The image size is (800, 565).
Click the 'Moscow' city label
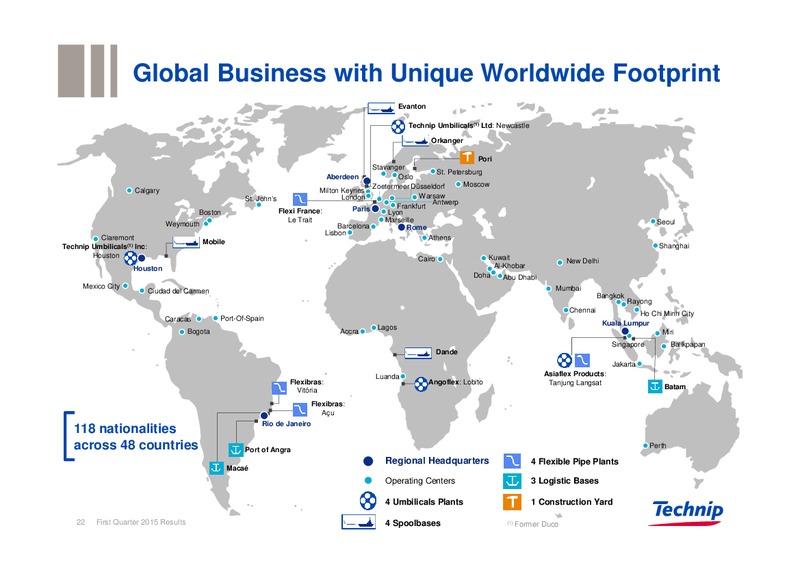coord(476,184)
